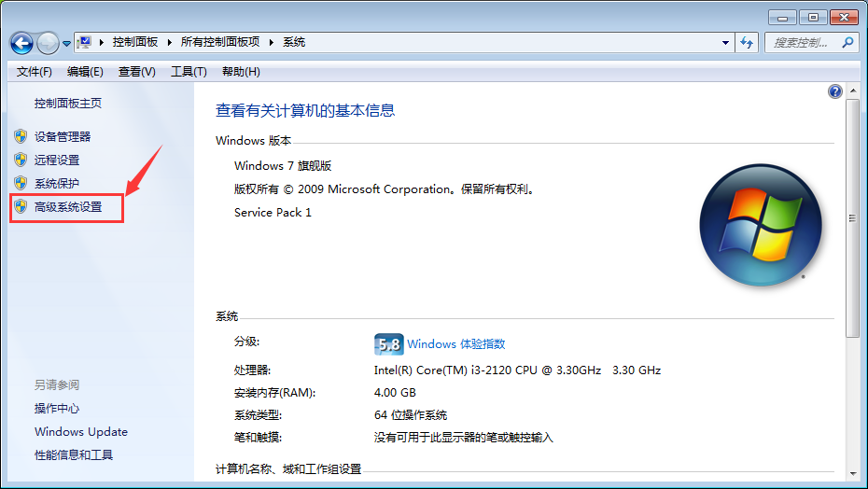Viewport: 868px width, 489px height.
Task: Open Windows Update link in sidebar
Action: click(81, 431)
